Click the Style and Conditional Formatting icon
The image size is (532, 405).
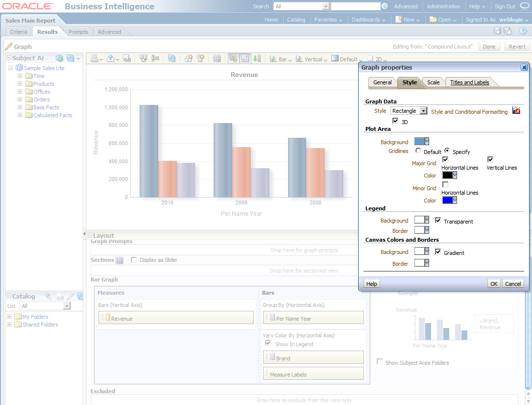pos(516,111)
